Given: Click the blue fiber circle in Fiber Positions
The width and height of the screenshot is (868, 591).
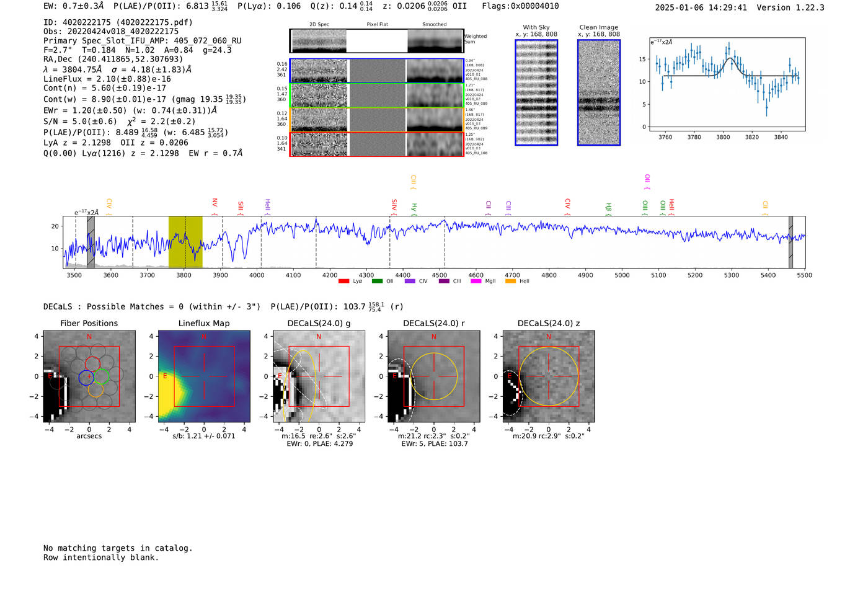Looking at the screenshot, I should click(x=86, y=376).
